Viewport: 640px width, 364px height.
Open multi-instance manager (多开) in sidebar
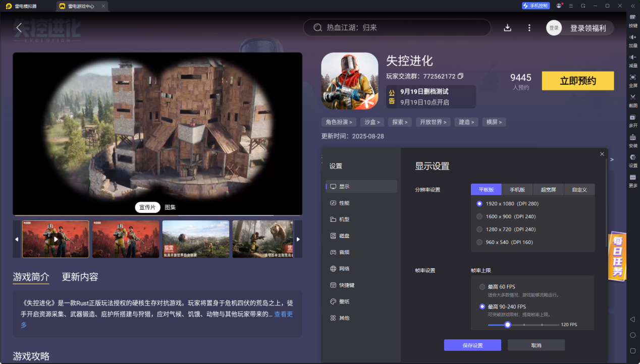tap(632, 122)
